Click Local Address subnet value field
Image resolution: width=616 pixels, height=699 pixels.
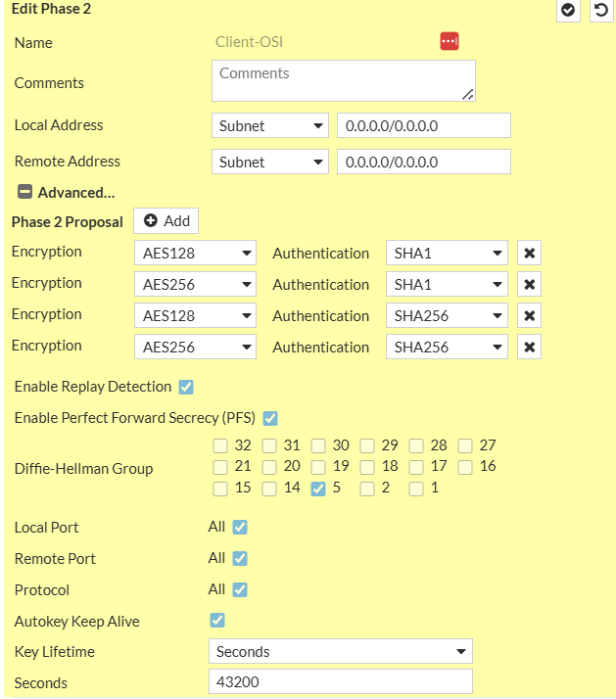pos(424,125)
